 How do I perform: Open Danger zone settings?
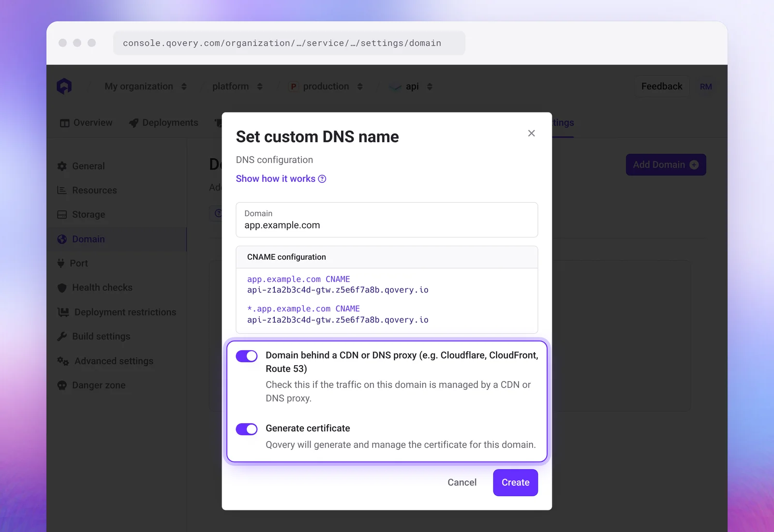point(117,385)
